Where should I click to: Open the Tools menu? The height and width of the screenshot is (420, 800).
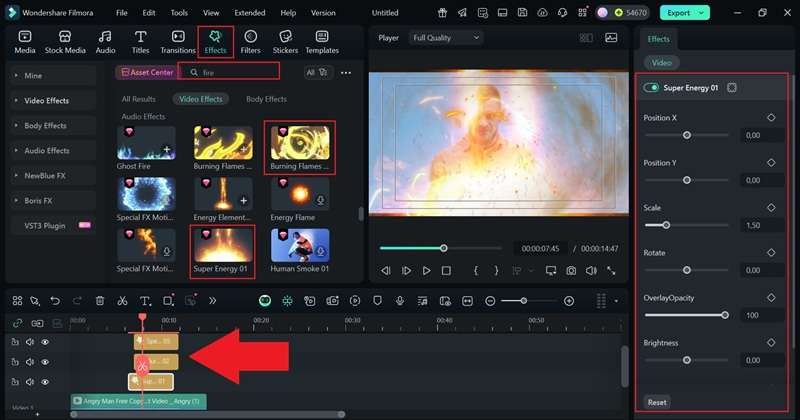tap(179, 13)
